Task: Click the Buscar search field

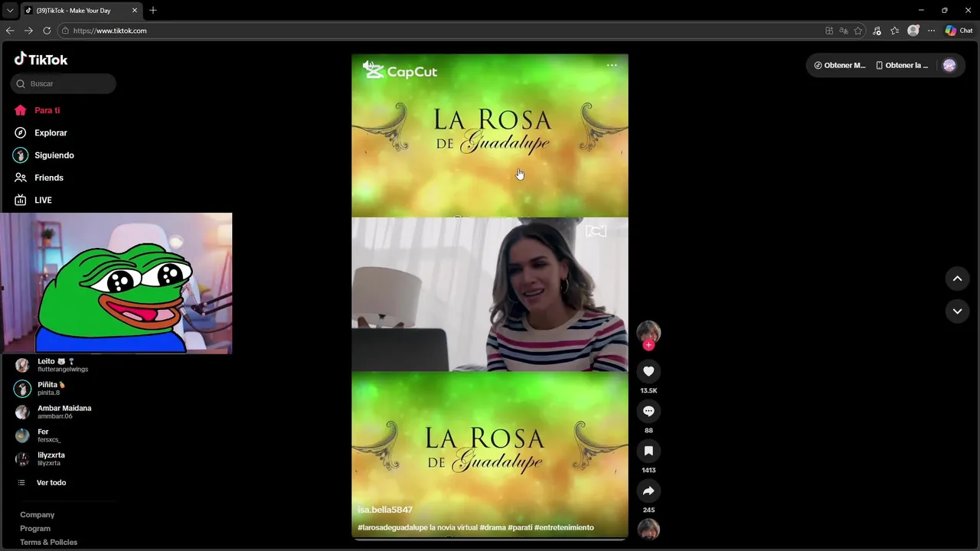Action: coord(64,83)
